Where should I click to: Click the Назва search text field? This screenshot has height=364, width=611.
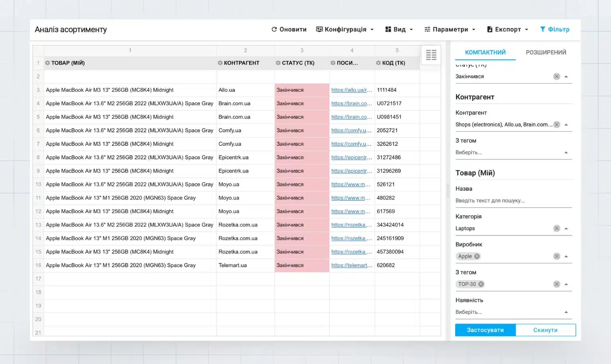pyautogui.click(x=513, y=200)
